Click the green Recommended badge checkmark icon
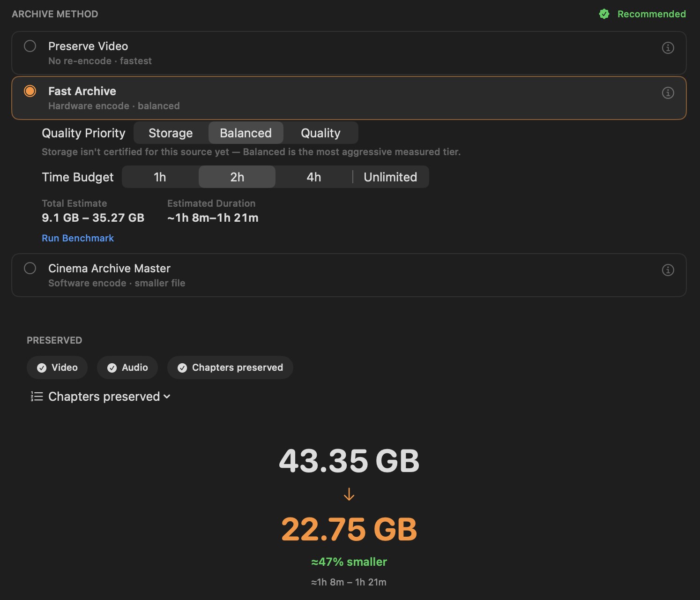Viewport: 700px width, 600px height. click(x=604, y=14)
